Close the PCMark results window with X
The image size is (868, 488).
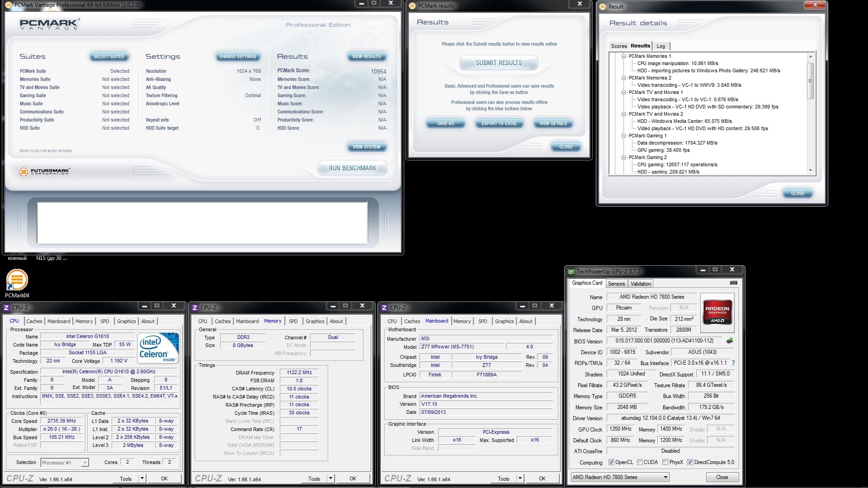pos(579,4)
